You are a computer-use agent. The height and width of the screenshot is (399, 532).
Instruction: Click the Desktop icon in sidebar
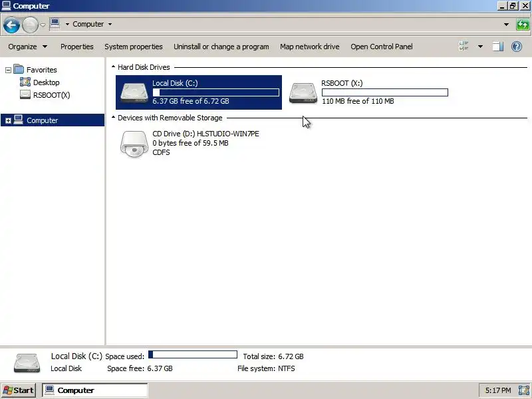pyautogui.click(x=25, y=82)
